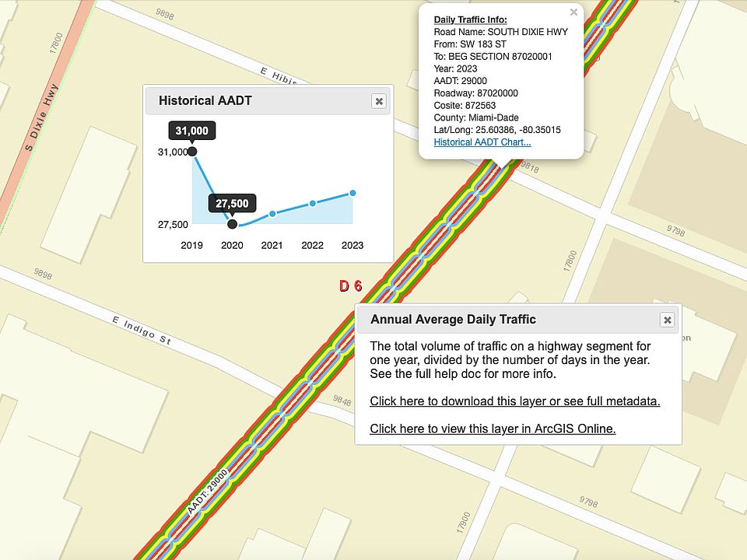Viewport: 747px width, 560px height.
Task: Dismiss the Daily Traffic Info popup
Action: pos(573,12)
